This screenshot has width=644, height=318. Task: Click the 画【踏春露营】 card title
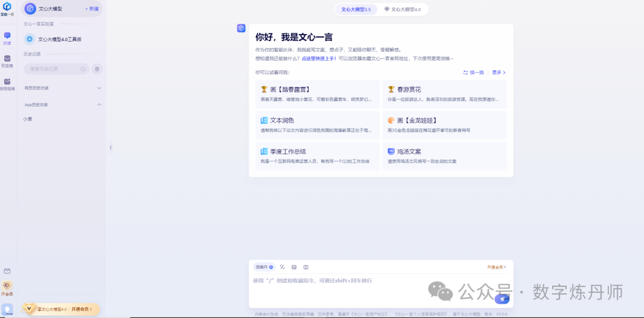(x=290, y=89)
